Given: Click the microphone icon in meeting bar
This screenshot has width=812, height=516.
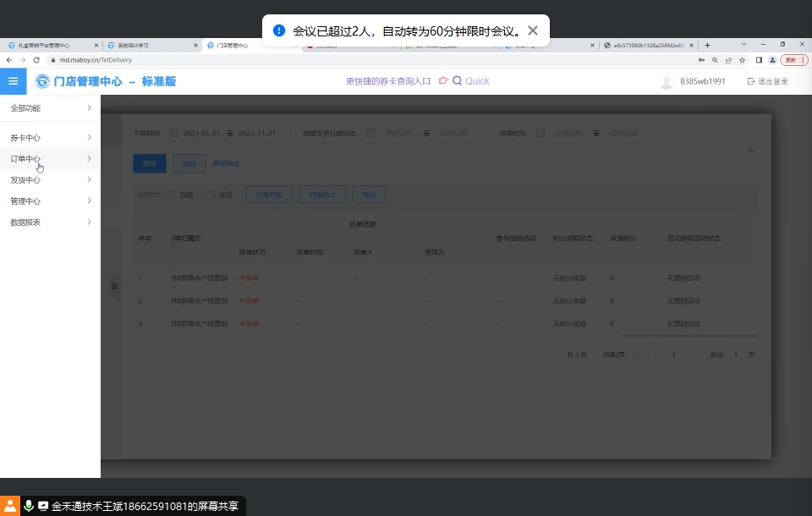Looking at the screenshot, I should click(x=29, y=506).
